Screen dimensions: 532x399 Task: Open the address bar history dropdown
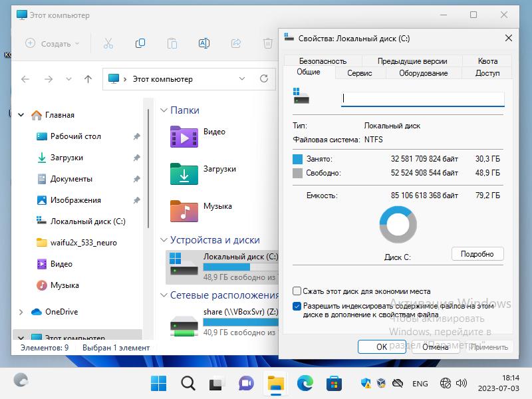coord(242,78)
